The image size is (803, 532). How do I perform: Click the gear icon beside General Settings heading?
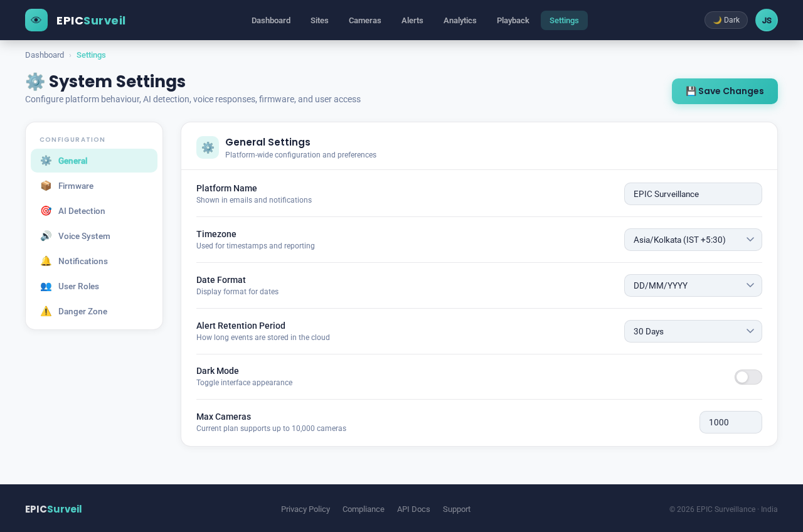tap(207, 147)
